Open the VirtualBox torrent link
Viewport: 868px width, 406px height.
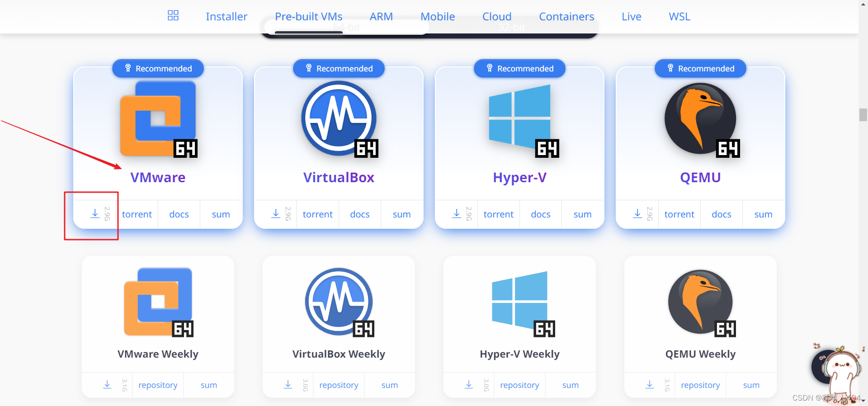pos(318,214)
